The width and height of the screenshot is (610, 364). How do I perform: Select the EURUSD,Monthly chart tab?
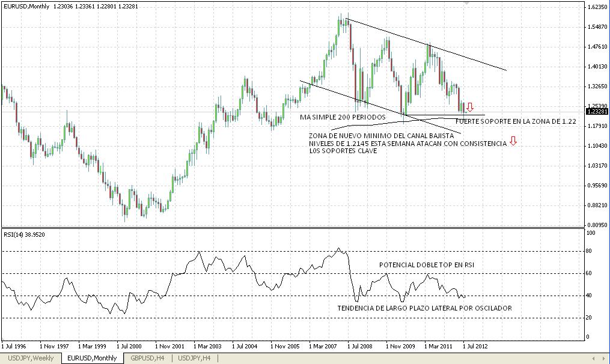pyautogui.click(x=92, y=358)
